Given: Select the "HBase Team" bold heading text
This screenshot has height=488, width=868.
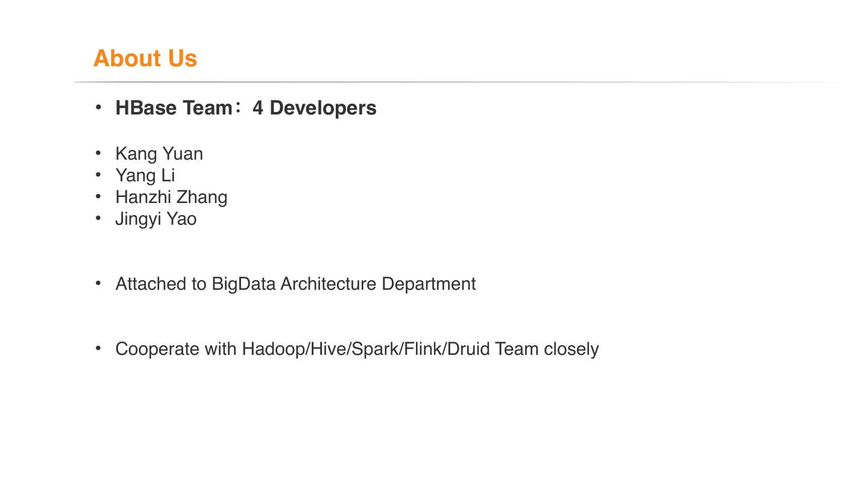Looking at the screenshot, I should (x=174, y=108).
